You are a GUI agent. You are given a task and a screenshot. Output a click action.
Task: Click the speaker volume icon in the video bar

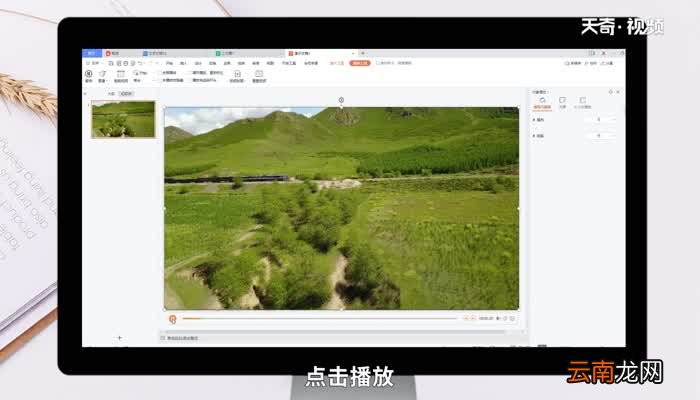(498, 318)
